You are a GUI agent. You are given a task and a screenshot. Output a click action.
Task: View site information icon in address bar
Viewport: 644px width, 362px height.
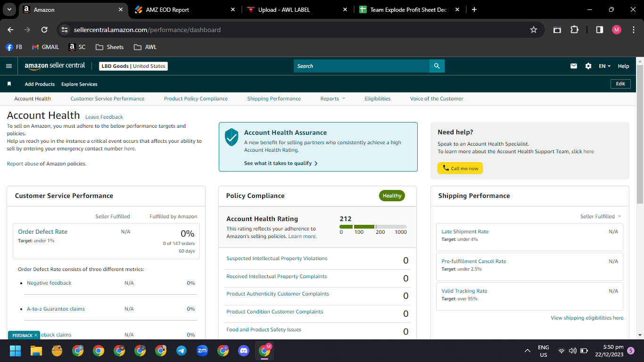coord(65,30)
